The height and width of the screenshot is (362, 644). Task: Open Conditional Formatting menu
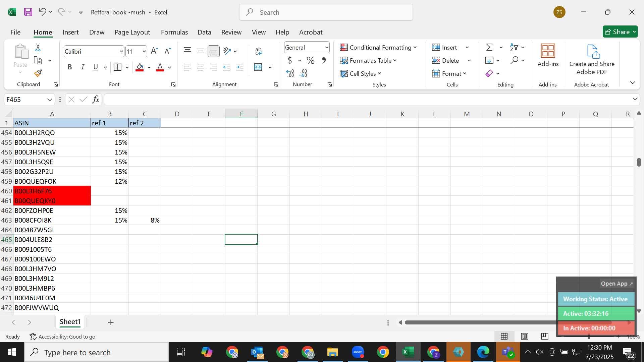click(378, 48)
